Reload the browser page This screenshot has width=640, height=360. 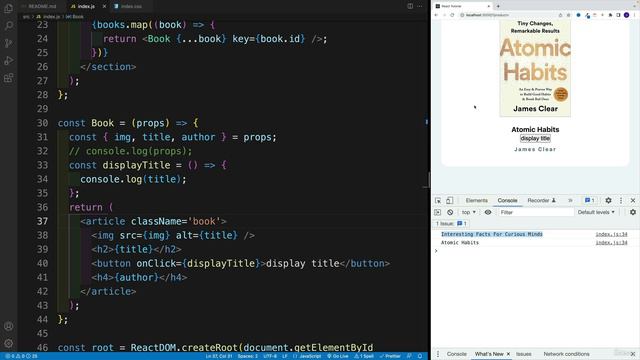(452, 15)
